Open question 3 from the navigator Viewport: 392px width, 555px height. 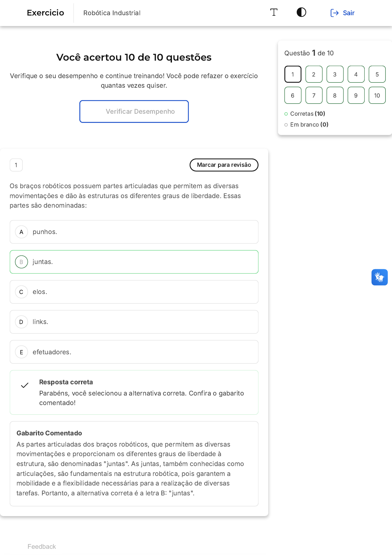335,74
